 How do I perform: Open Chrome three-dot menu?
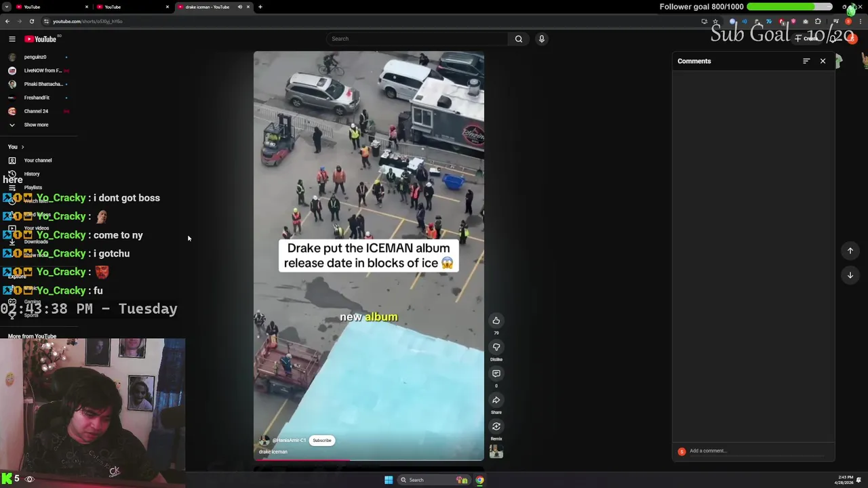coord(859,22)
